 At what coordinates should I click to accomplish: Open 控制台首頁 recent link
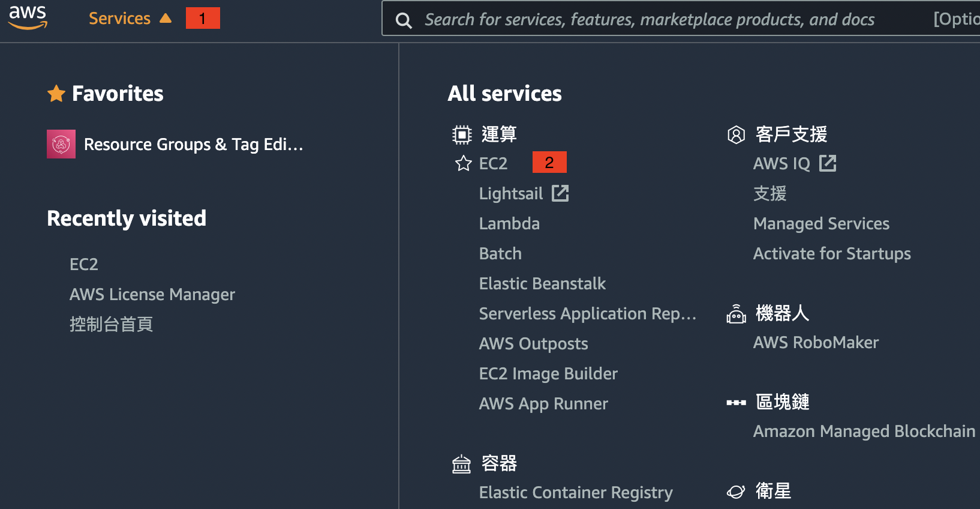(111, 324)
